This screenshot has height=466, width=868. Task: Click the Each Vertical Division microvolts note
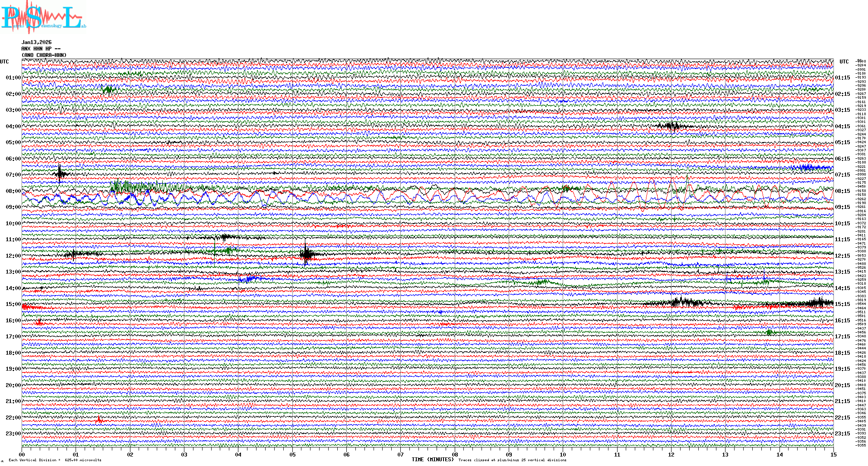pos(55,460)
